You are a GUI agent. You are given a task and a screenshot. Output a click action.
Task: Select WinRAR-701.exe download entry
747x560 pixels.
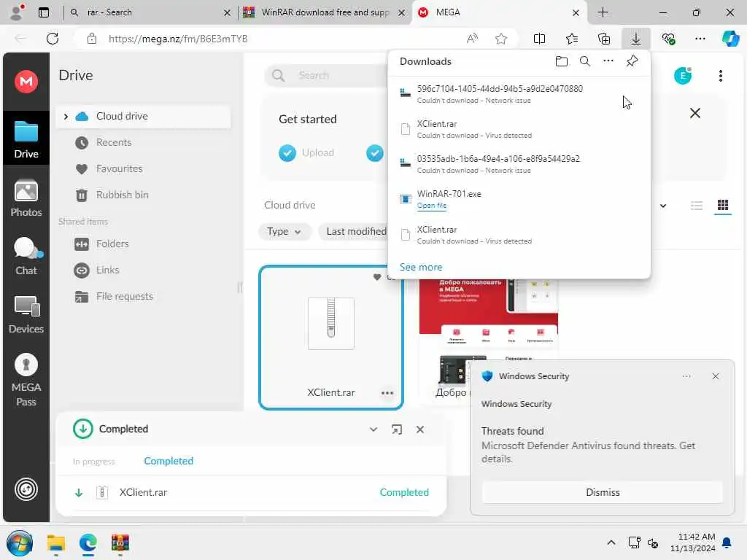coord(519,199)
